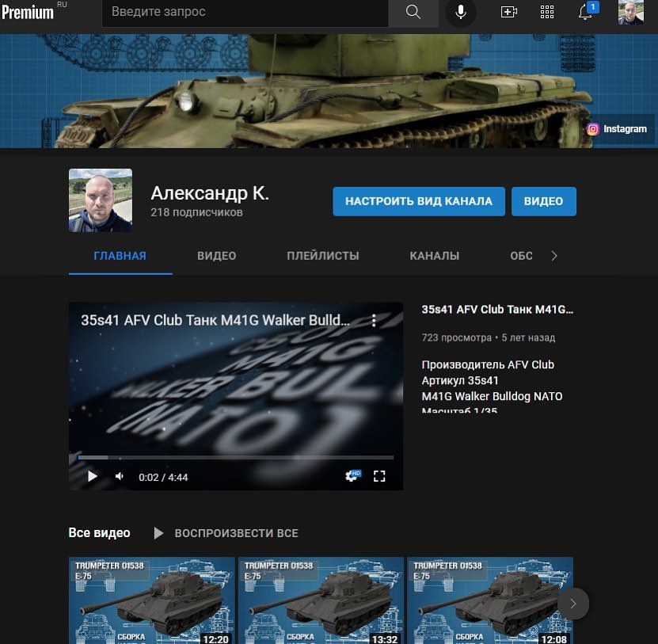
Task: Play the featured M41G video
Action: point(93,477)
